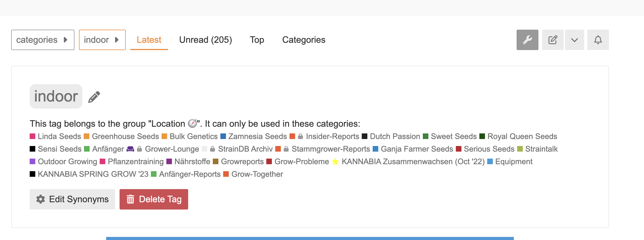Image resolution: width=644 pixels, height=240 pixels.
Task: Switch to the Top tab
Action: (x=257, y=40)
